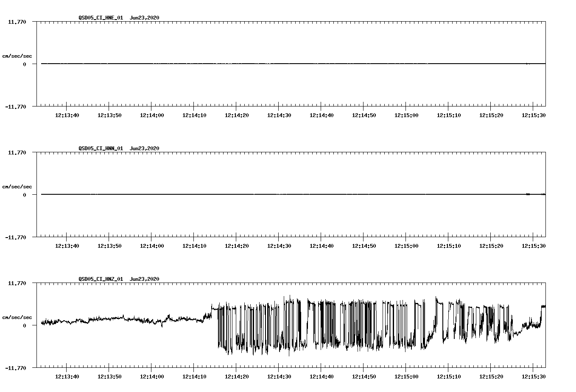Click the flat HNN trace line
The width and height of the screenshot is (576, 392).
(x=293, y=194)
